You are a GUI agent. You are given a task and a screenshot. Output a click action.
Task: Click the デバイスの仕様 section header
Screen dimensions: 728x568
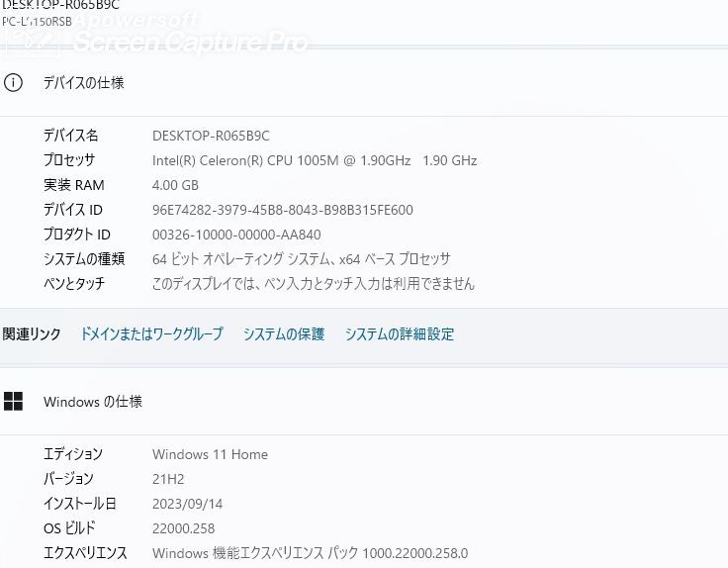(x=83, y=83)
